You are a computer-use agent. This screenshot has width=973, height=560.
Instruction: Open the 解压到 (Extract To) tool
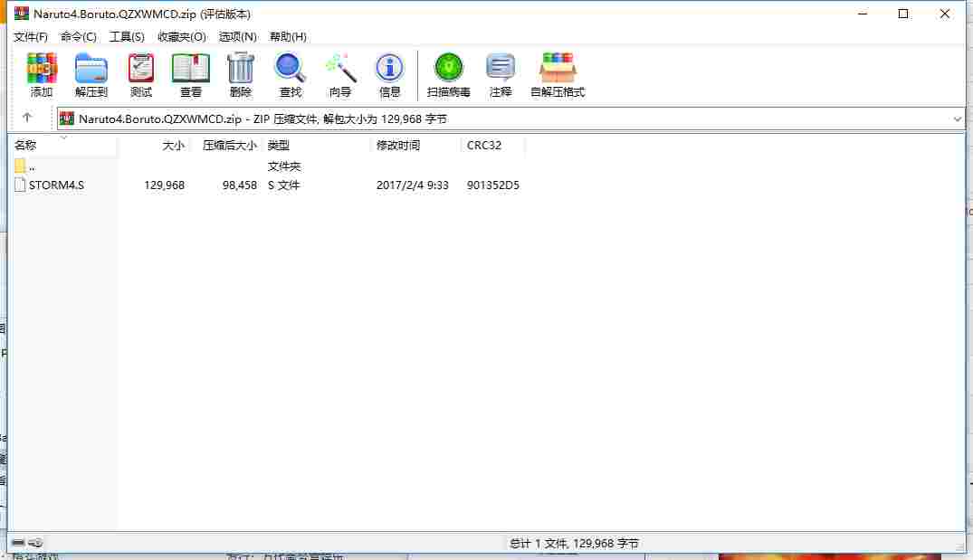(x=91, y=75)
